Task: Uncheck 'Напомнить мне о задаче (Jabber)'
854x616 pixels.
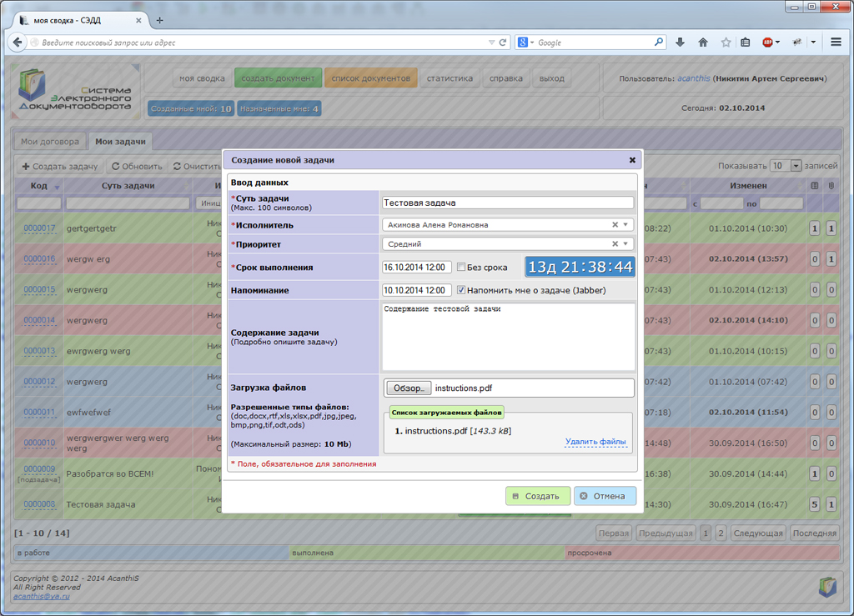Action: (x=461, y=290)
